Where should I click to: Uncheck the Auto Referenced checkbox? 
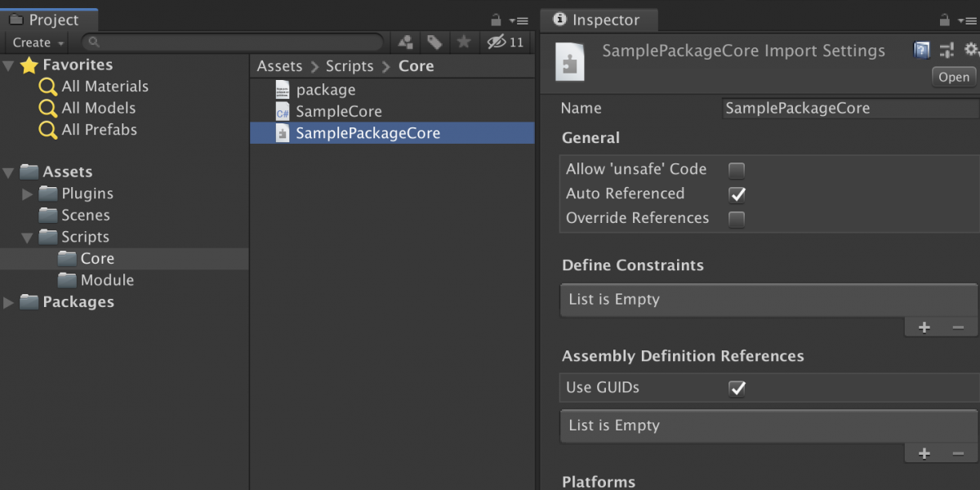(737, 194)
